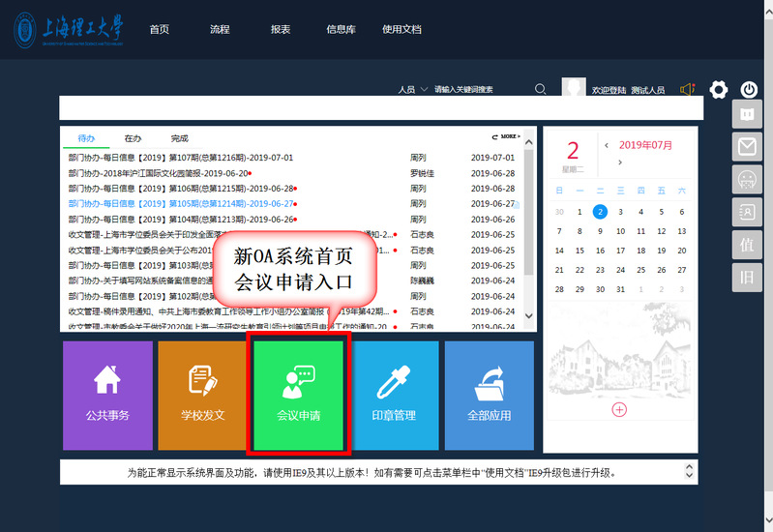773x532 pixels.
Task: Open the contacts card sidebar icon
Action: click(x=746, y=211)
